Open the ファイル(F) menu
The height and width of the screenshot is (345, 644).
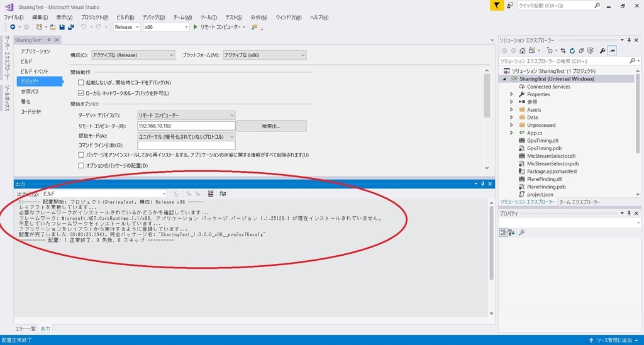click(x=14, y=17)
